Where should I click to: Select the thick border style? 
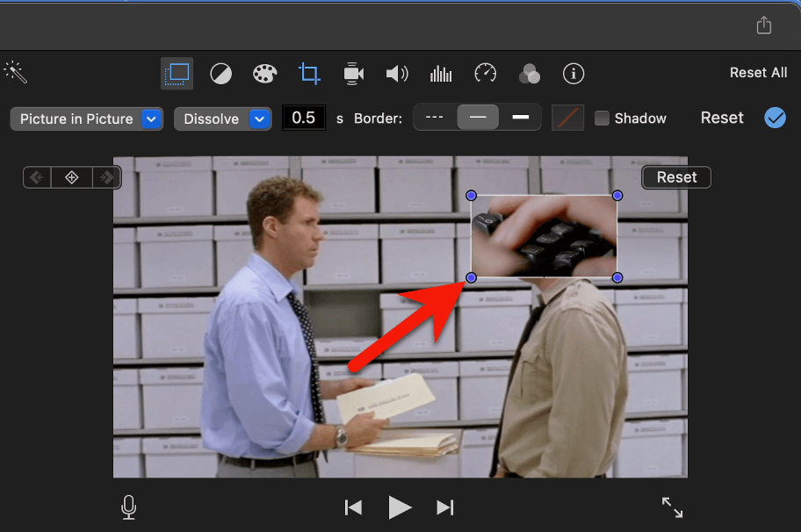point(520,117)
